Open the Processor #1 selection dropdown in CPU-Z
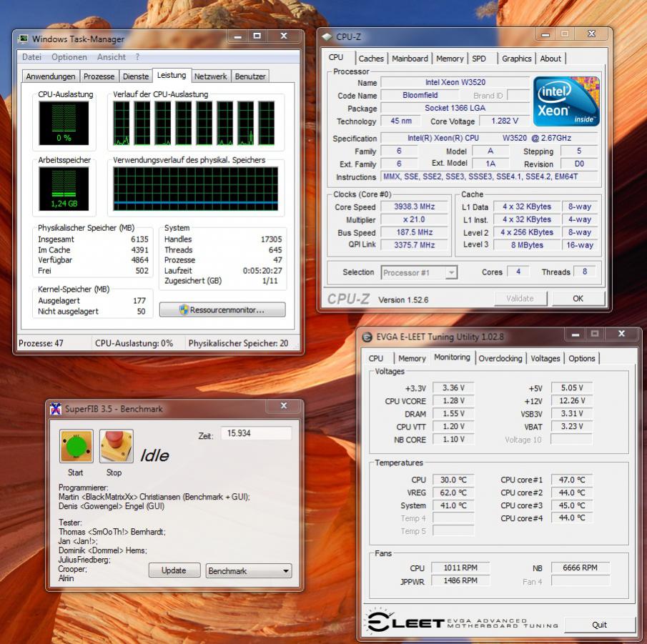The image size is (647, 644). pyautogui.click(x=419, y=272)
